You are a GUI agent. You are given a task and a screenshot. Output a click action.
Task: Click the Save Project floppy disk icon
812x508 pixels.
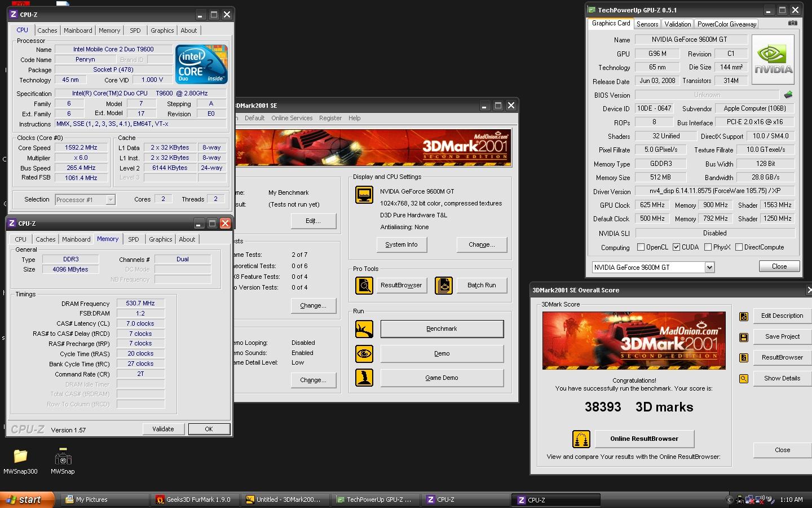(744, 338)
